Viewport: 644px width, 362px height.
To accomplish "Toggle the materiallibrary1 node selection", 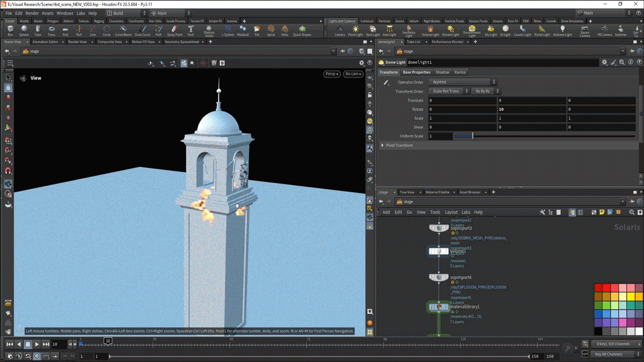I will point(439,307).
